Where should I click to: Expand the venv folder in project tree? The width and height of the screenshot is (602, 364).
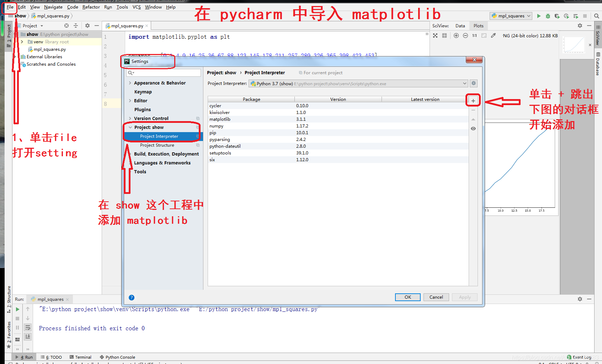tap(22, 42)
